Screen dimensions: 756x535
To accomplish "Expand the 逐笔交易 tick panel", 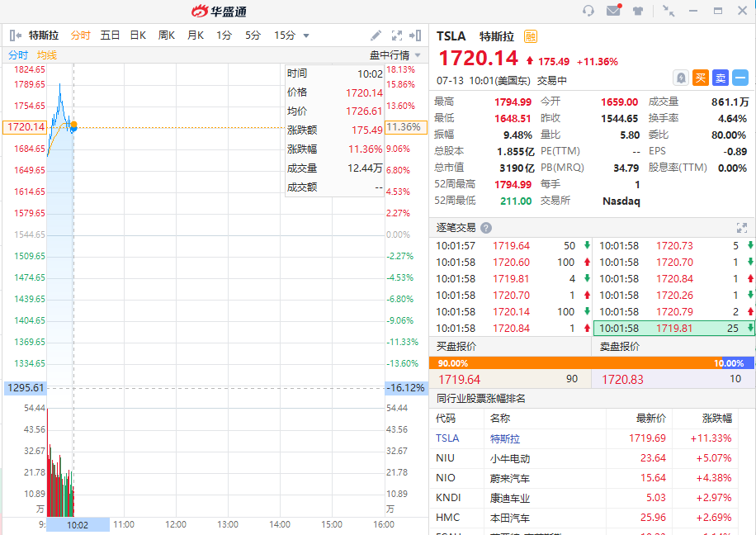I will click(741, 228).
